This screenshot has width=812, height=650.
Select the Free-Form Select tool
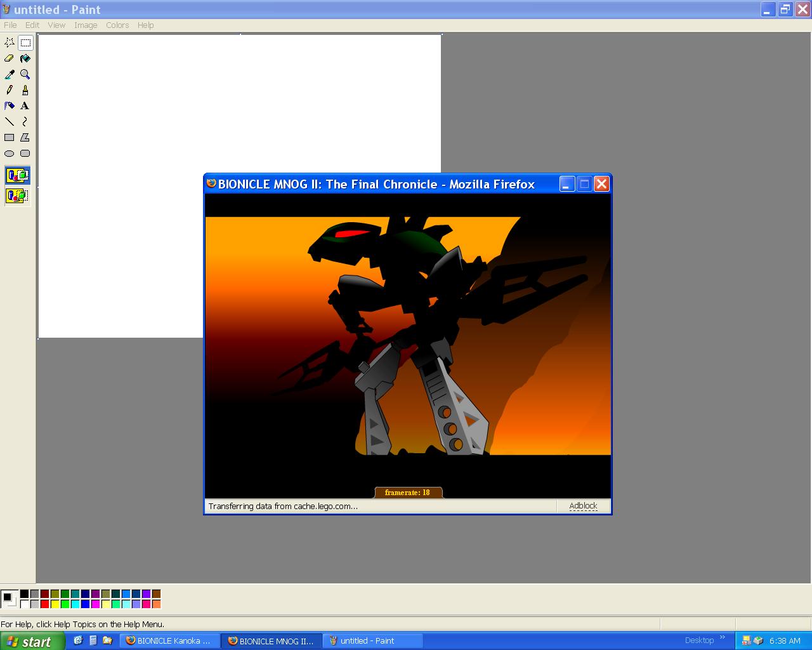point(10,43)
